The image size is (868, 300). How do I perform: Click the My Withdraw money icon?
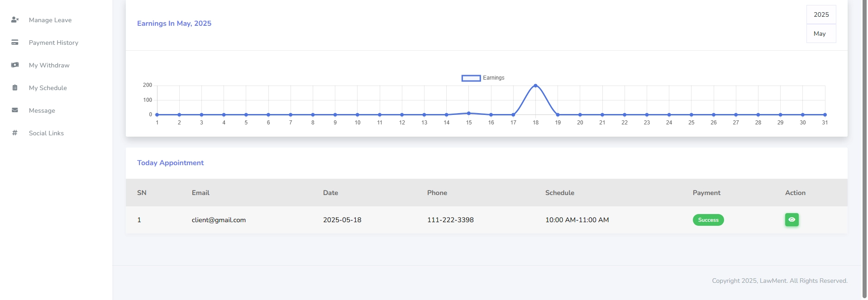[15, 65]
